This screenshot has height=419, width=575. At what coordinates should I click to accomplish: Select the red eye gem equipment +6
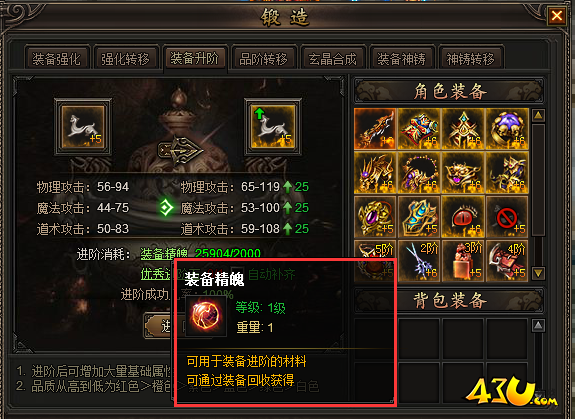click(x=464, y=217)
